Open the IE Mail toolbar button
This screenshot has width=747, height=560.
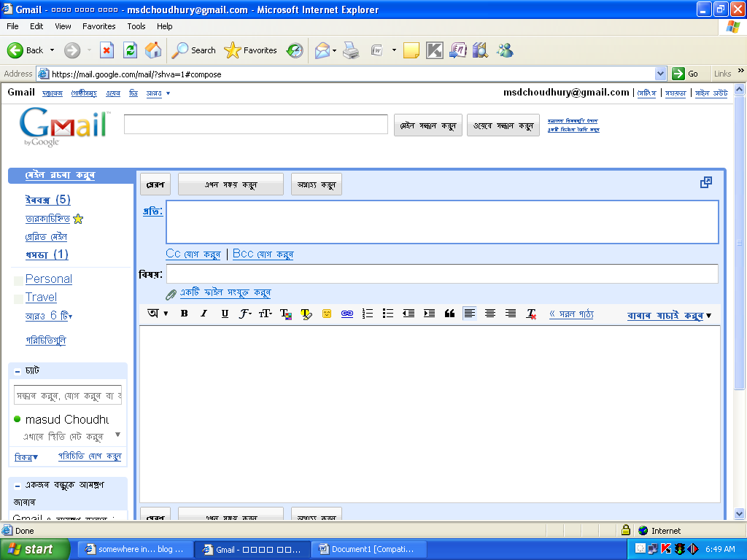click(322, 50)
